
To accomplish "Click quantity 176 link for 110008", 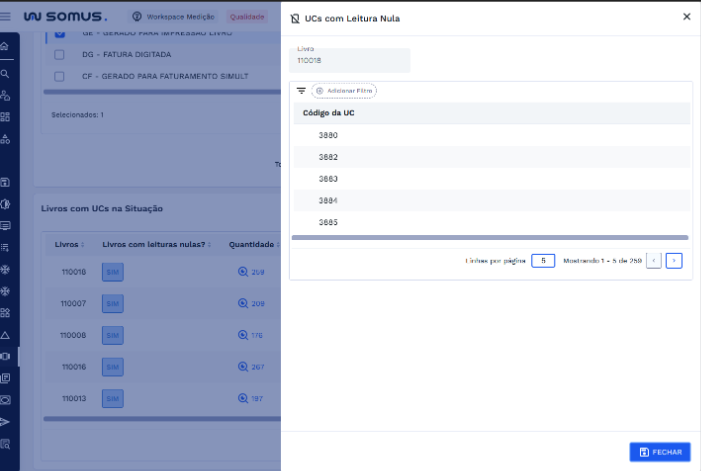I will coord(257,336).
